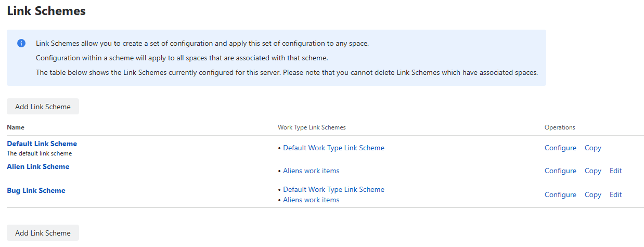Open the Default Link Scheme name link
Viewport: 644px width, 247px height.
(x=42, y=144)
